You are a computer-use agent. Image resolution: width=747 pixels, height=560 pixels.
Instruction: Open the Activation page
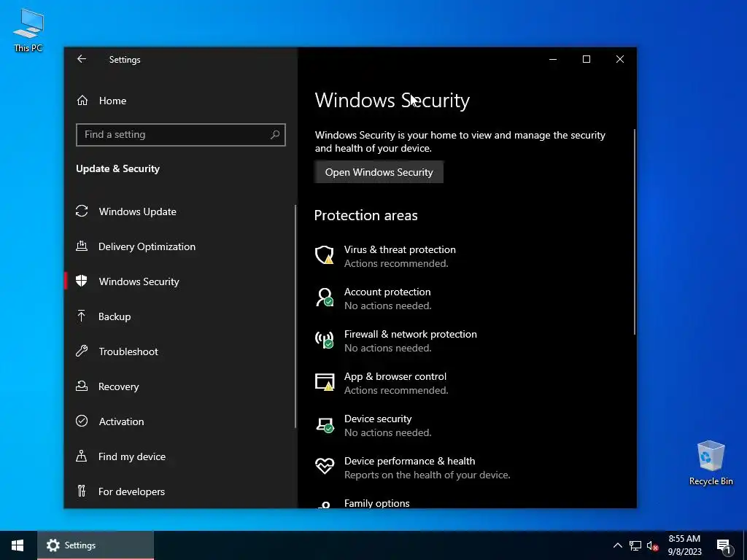pyautogui.click(x=180, y=421)
